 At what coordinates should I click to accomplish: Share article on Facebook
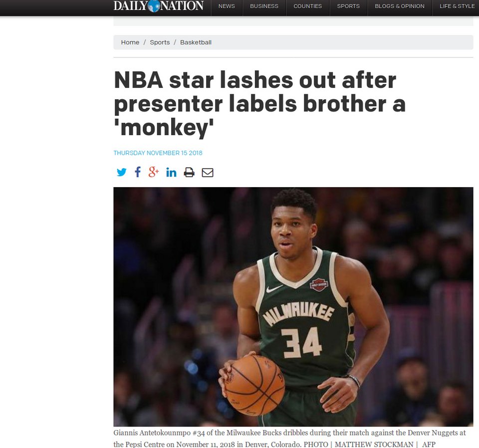click(x=138, y=172)
